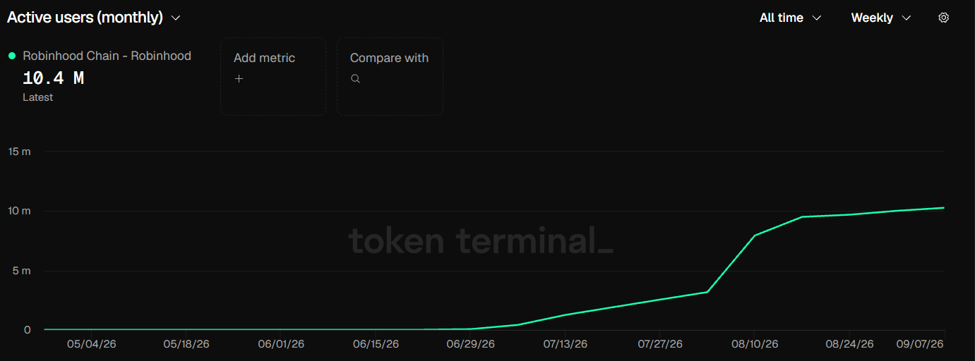Click the 06/29/26 date axis label
The image size is (975, 361).
(471, 344)
